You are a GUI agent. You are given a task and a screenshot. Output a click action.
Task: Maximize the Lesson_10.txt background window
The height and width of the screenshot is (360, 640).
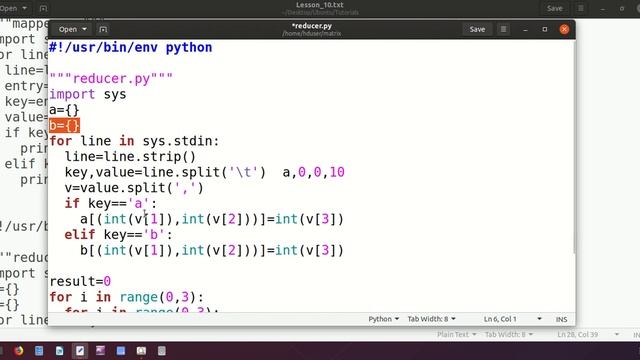coord(622,8)
